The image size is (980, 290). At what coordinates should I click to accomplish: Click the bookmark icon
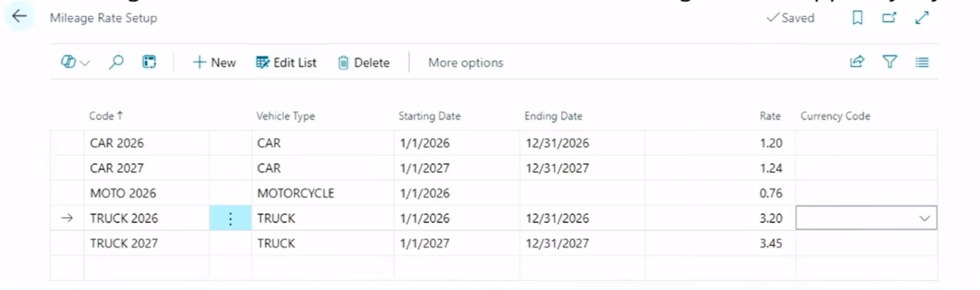coord(857,18)
